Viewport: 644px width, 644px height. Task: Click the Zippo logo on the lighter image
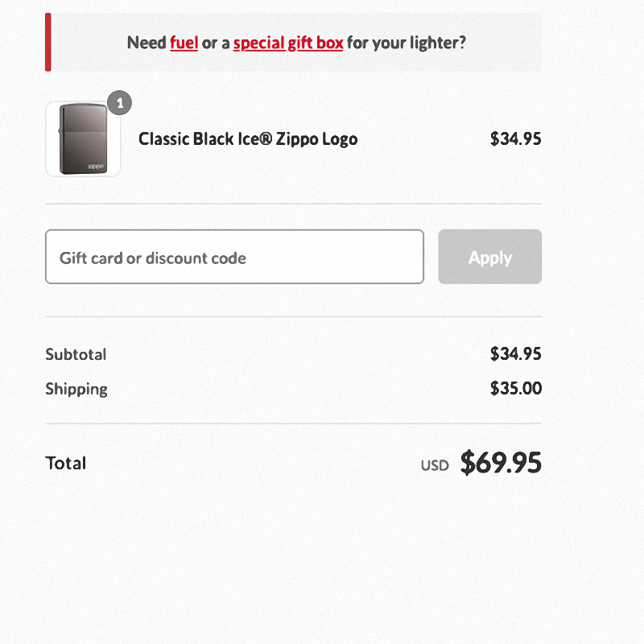point(96,167)
